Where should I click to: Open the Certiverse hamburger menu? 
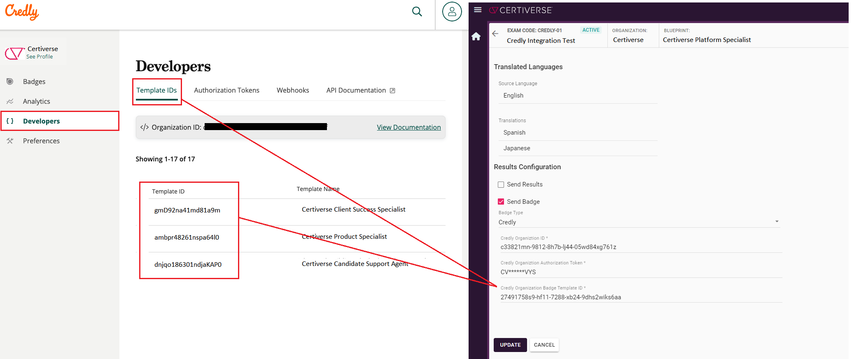click(x=478, y=10)
